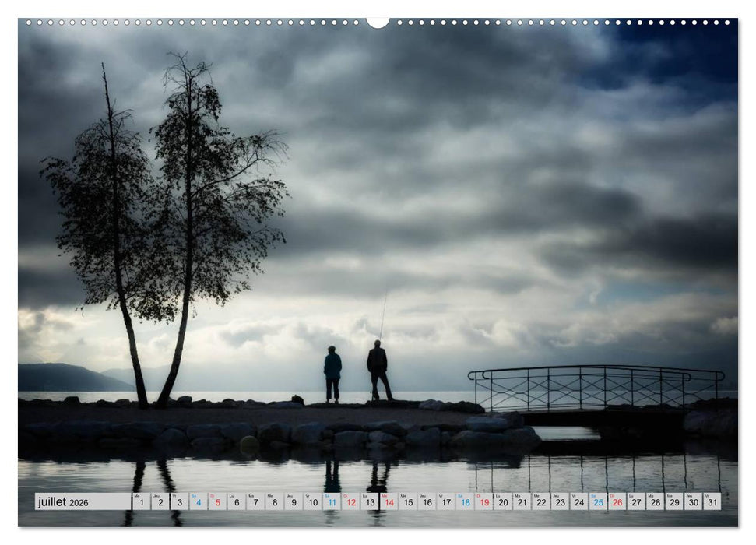756x545 pixels.
Task: Click the hanging hole at top center
Action: tap(378, 22)
